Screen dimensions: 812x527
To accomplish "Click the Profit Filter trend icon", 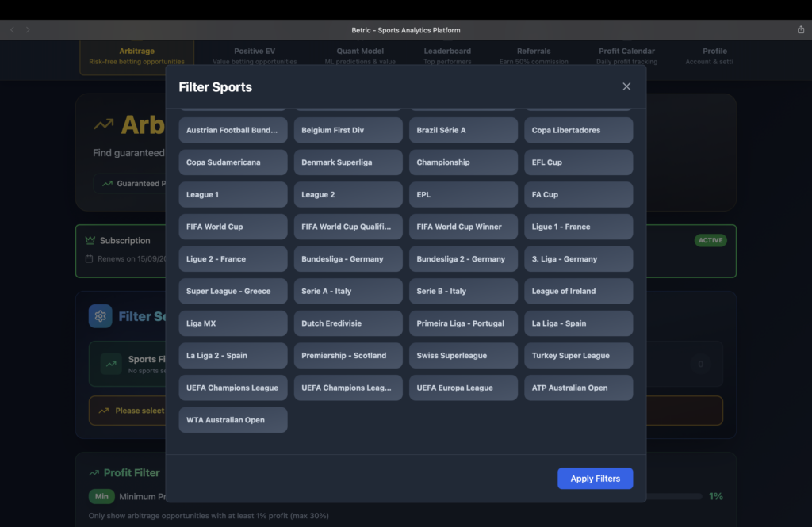I will 94,473.
